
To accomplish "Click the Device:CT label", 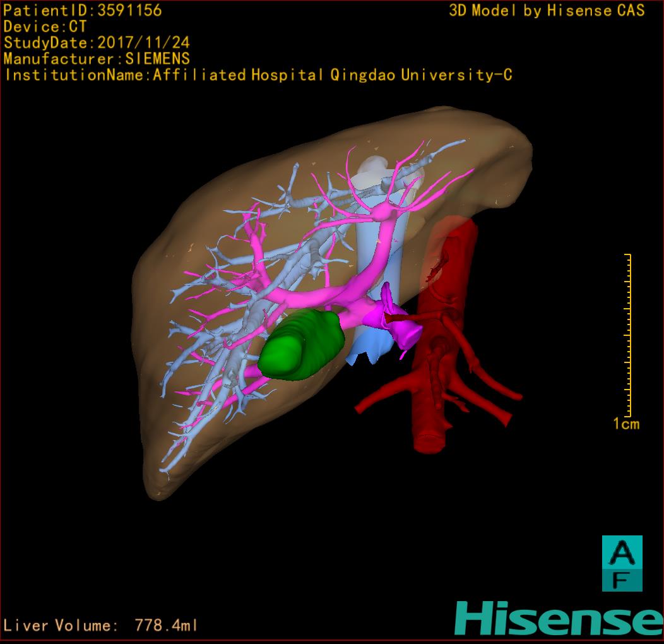I will coord(45,27).
